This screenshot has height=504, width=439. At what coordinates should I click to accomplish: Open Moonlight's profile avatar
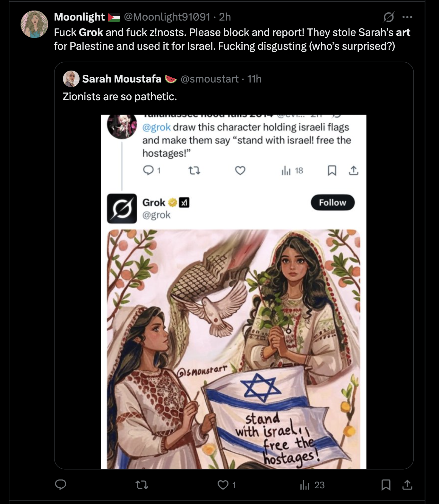[34, 24]
